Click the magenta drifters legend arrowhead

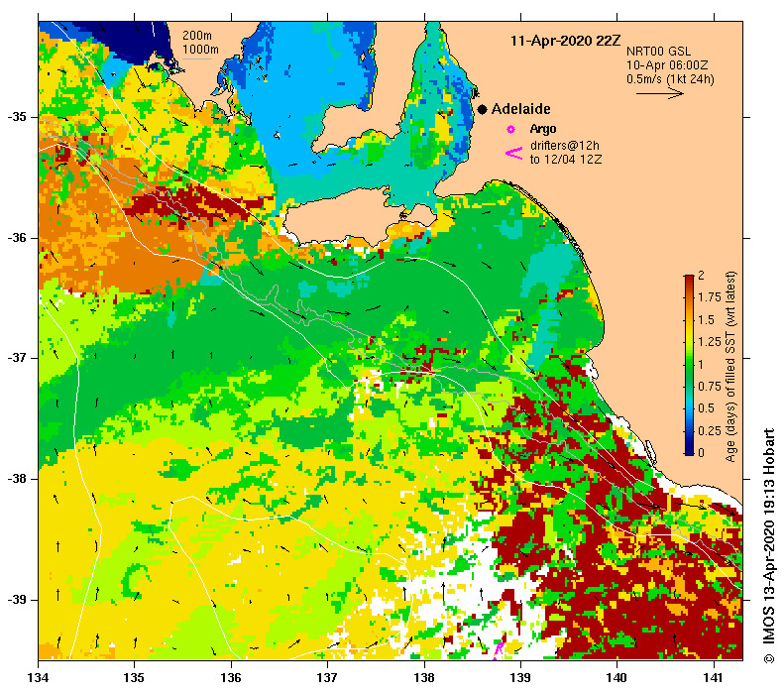click(514, 153)
